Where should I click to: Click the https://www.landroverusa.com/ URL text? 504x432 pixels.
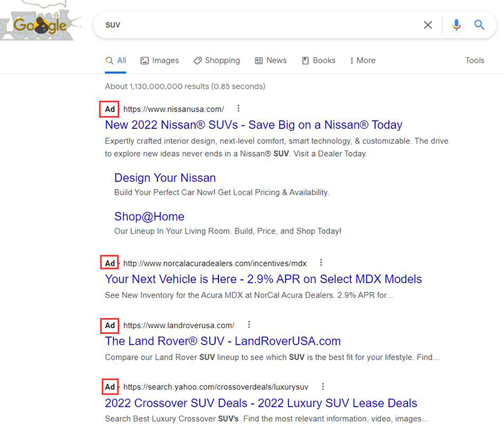pos(179,326)
